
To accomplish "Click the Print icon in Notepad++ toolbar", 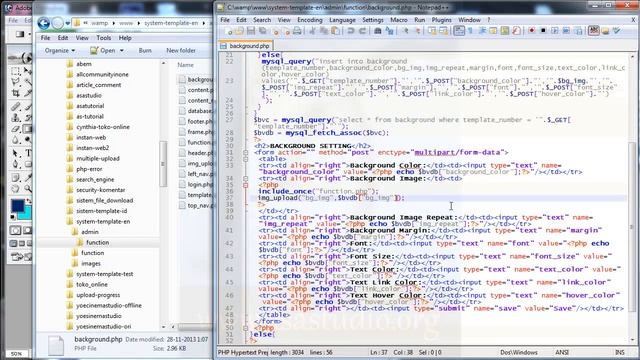I will pyautogui.click(x=297, y=31).
